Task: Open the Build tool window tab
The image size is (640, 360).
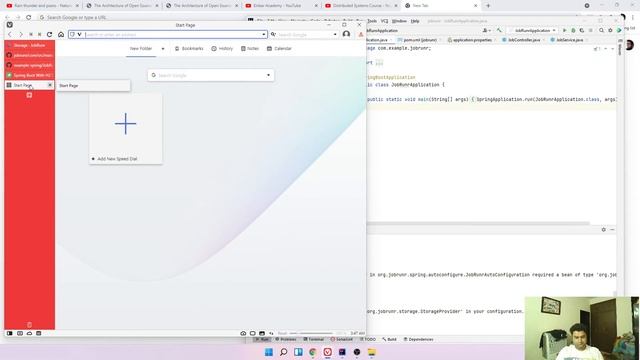Action: pyautogui.click(x=389, y=340)
